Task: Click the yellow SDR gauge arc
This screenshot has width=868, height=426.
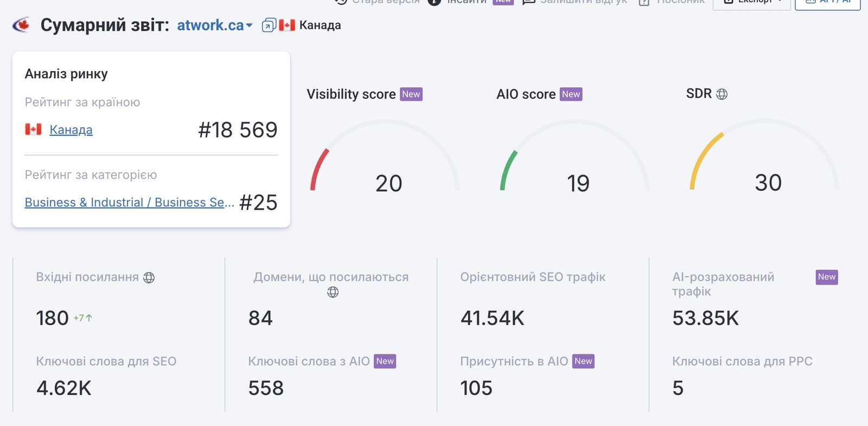Action: 704,160
